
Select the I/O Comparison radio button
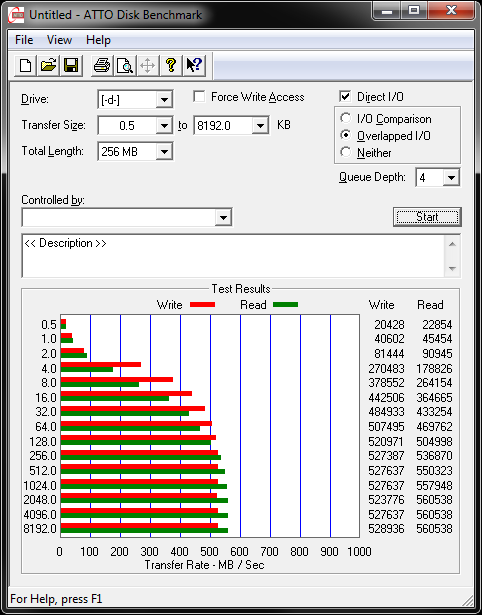pos(346,118)
